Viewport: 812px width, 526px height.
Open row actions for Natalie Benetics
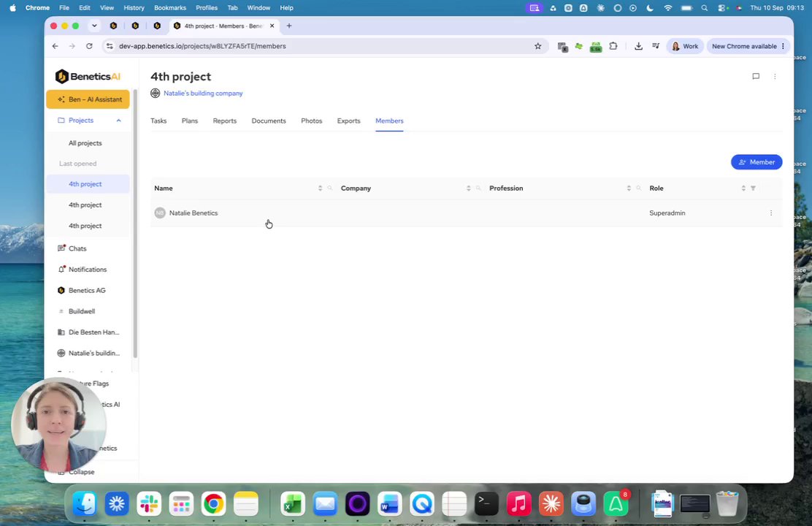pyautogui.click(x=770, y=213)
